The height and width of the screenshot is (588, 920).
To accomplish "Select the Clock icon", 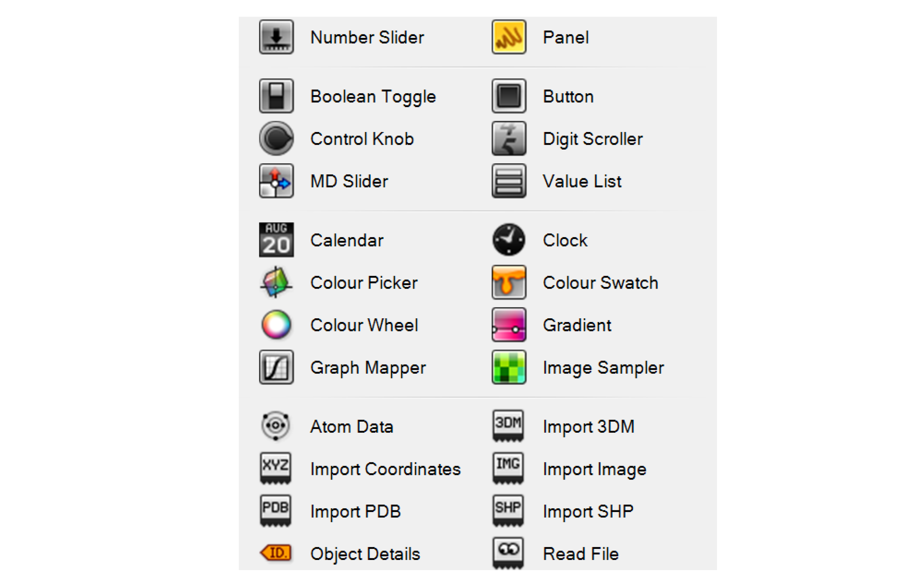I will coord(509,240).
